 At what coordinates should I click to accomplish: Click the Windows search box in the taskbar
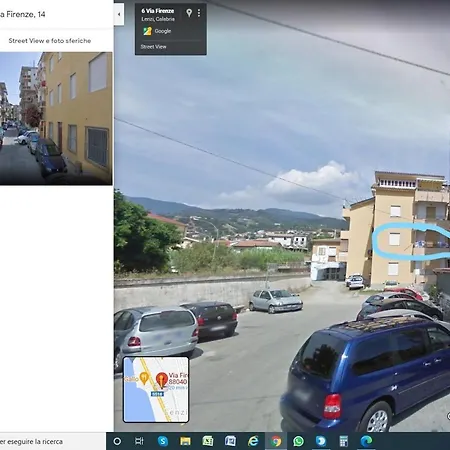(x=53, y=441)
